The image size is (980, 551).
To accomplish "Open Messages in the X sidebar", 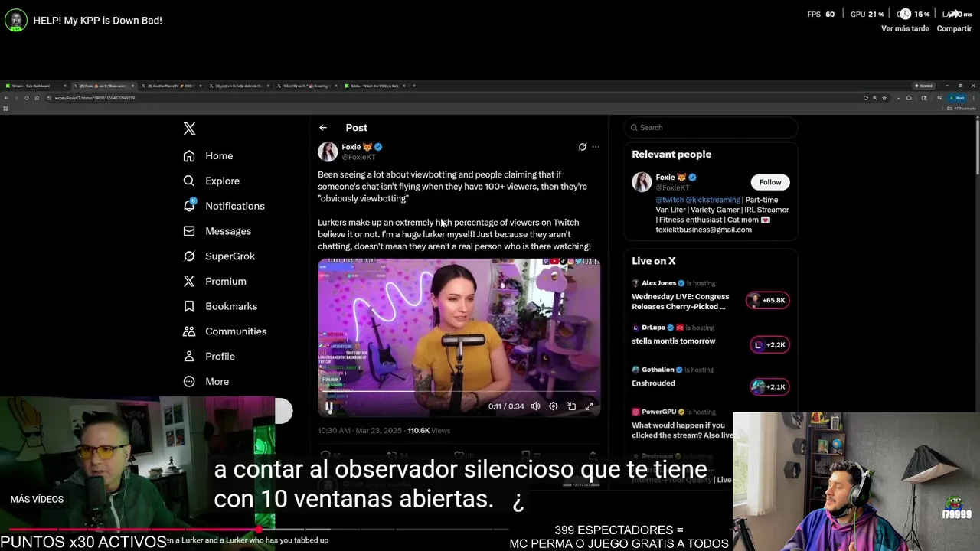I will (x=217, y=231).
